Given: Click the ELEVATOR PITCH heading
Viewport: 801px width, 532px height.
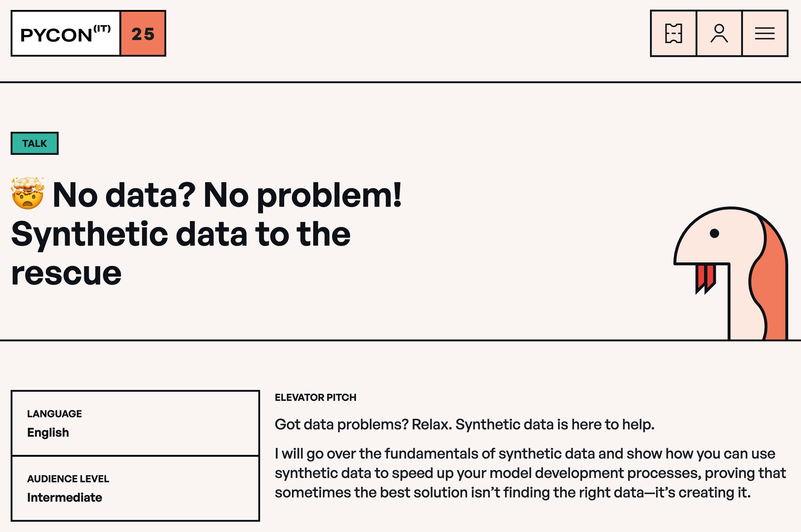Looking at the screenshot, I should pos(316,397).
